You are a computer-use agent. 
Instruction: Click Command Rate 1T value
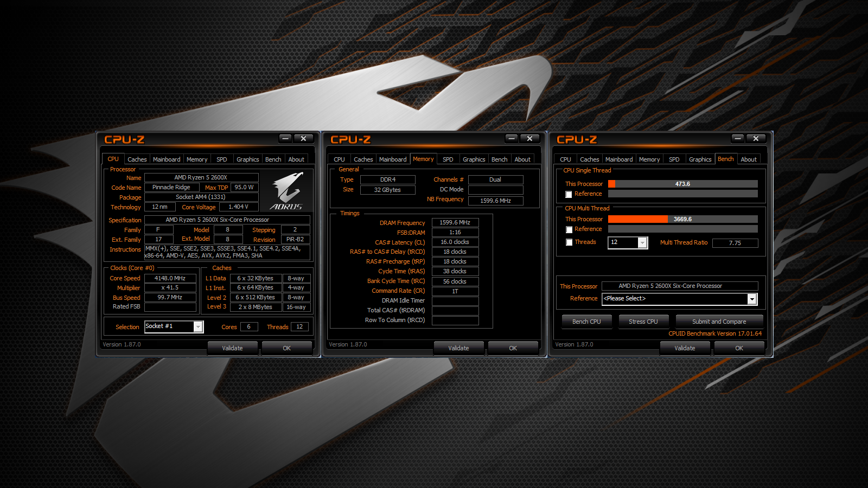coord(455,291)
